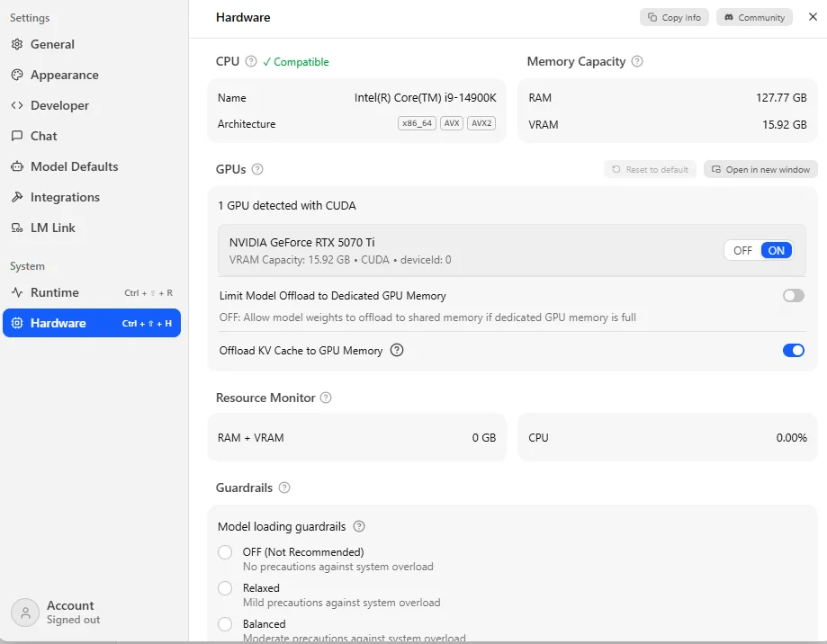Open help for Offload KV Cache
Viewport: 827px width, 644px height.
397,351
